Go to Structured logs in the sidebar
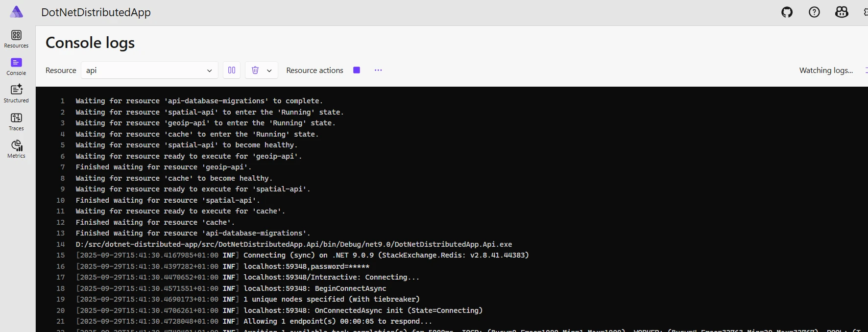The image size is (868, 332). pos(16,94)
